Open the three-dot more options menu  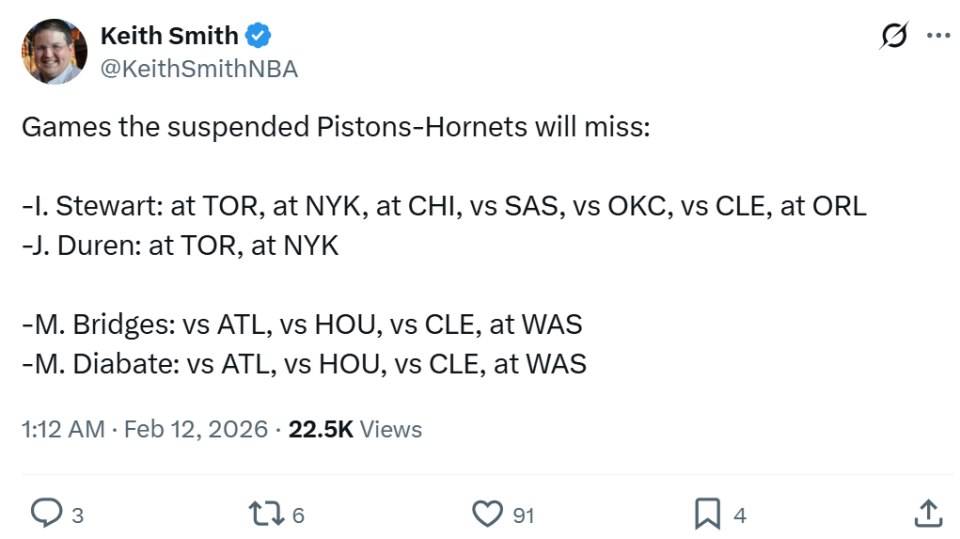[938, 36]
